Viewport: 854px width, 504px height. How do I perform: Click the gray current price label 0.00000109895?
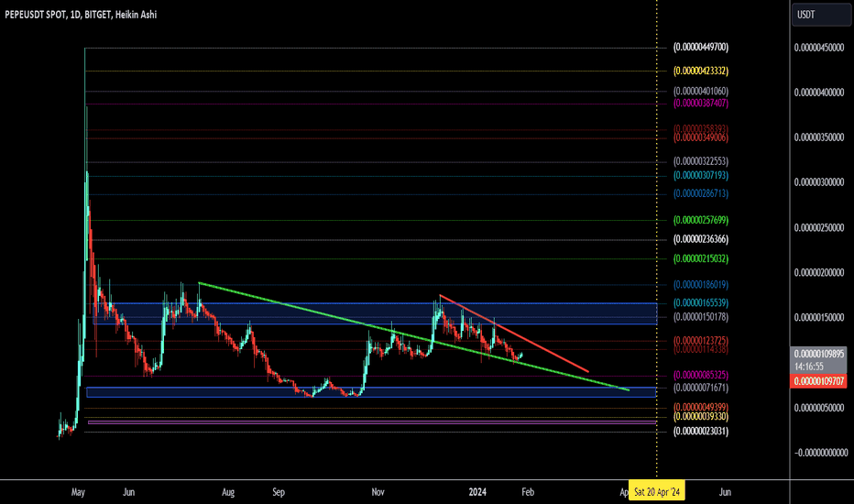[x=818, y=354]
